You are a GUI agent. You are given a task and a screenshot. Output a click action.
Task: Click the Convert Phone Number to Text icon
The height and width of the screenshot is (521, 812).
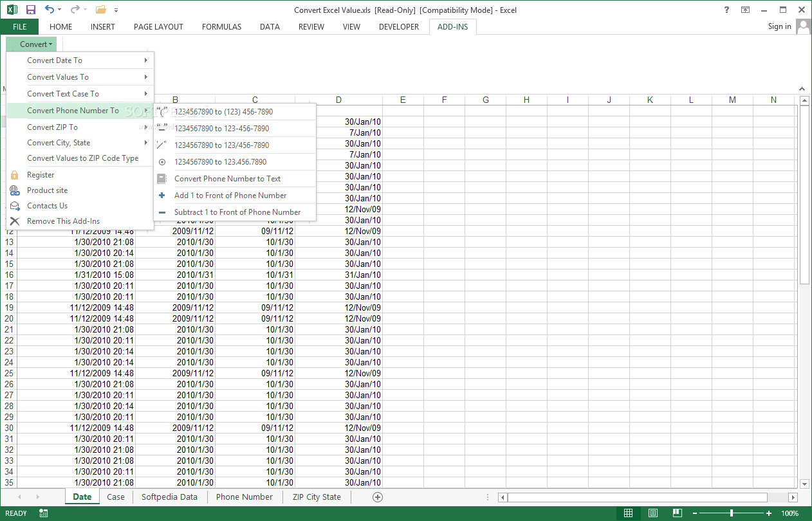[162, 179]
